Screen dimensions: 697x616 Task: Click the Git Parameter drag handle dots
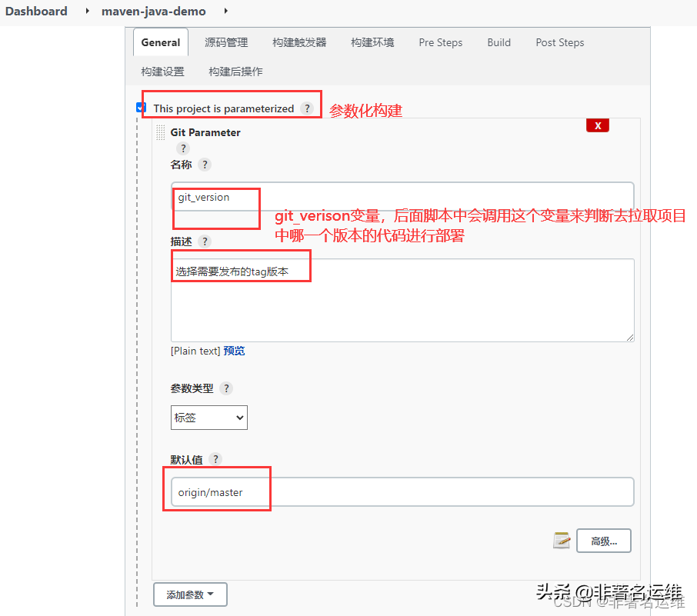click(x=160, y=132)
